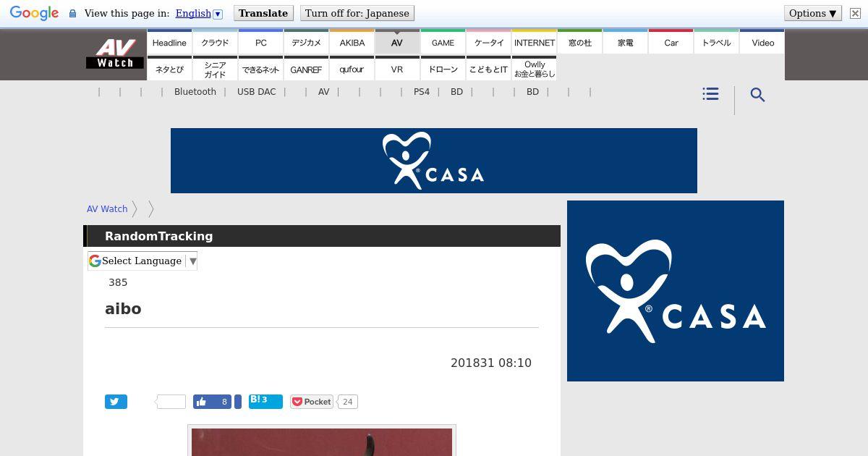868x456 pixels.
Task: Open the GANREF tab
Action: pyautogui.click(x=306, y=69)
